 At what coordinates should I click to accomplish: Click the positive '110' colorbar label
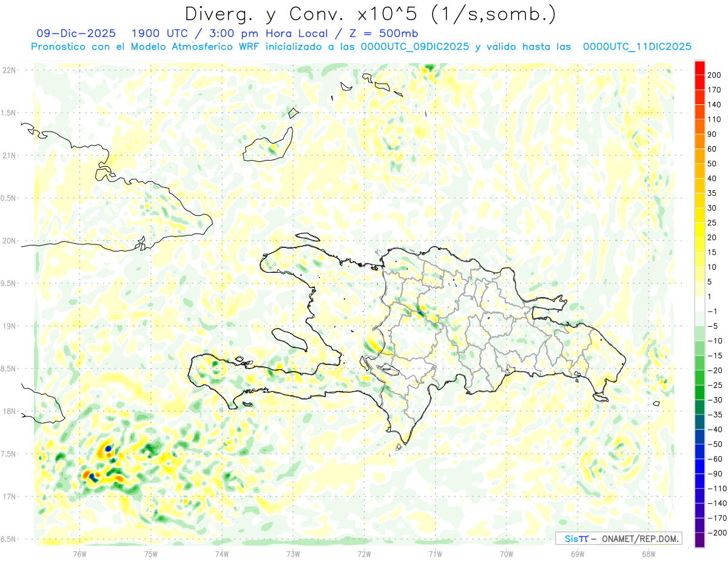[714, 119]
